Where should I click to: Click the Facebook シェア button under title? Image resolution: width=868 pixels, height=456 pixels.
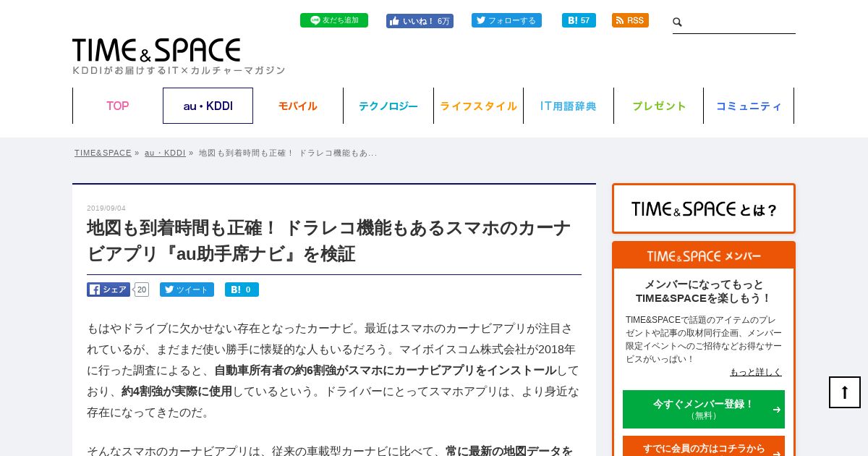109,290
